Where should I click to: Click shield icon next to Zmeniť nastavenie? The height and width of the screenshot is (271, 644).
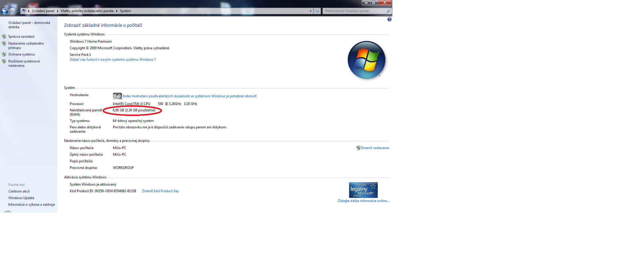[358, 148]
